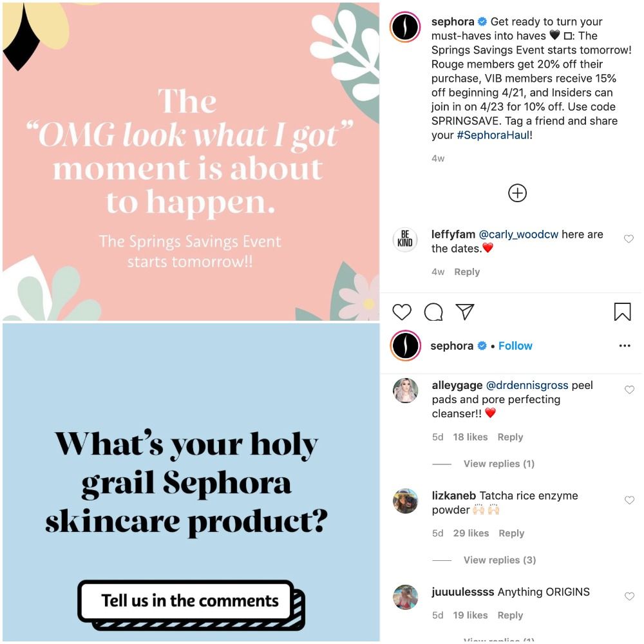This screenshot has width=644, height=644.
Task: Open the holy grail skincare post image
Action: pyautogui.click(x=191, y=482)
